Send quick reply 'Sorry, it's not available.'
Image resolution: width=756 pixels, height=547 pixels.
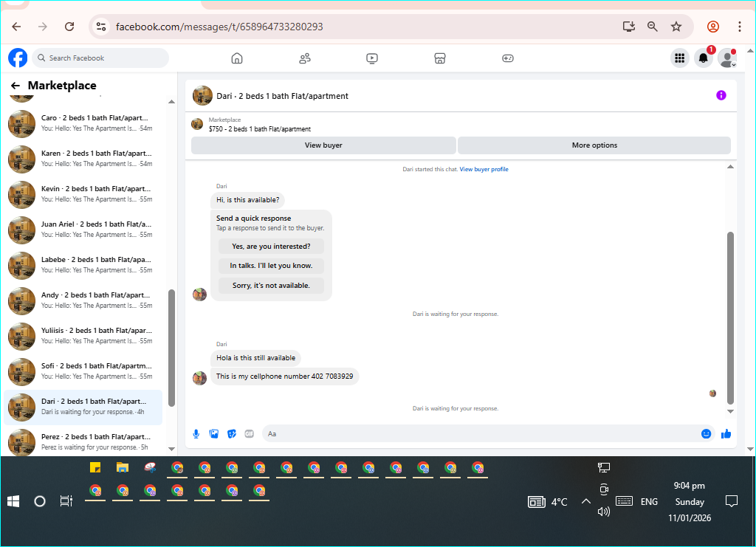click(x=271, y=285)
